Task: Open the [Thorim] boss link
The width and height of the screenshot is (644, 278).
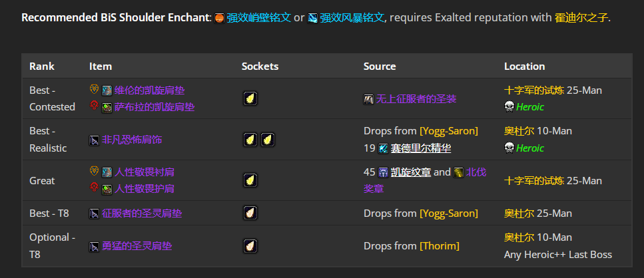Action: [x=439, y=246]
